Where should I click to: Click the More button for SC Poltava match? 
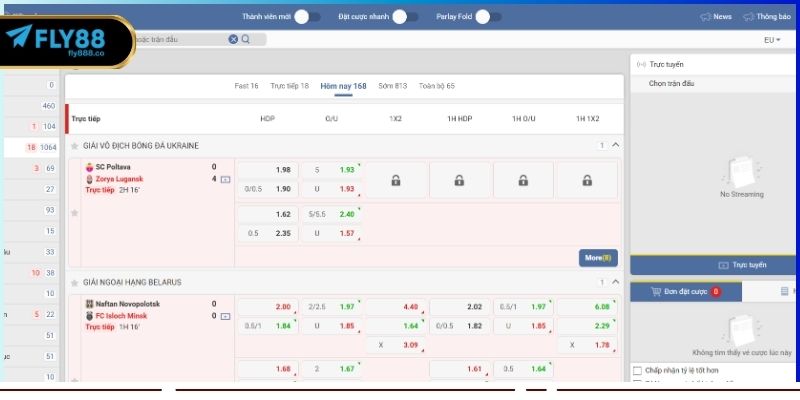tap(597, 258)
